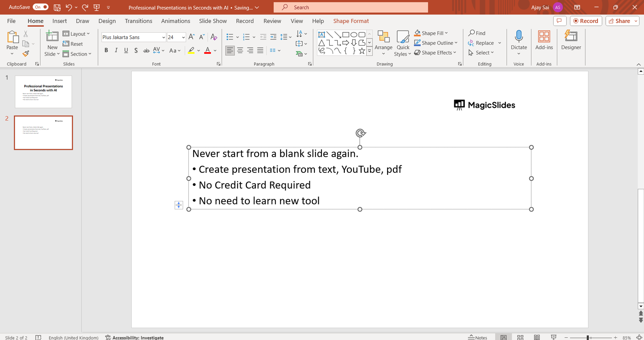The image size is (644, 340).
Task: Select the star shape in gallery
Action: pyautogui.click(x=362, y=51)
